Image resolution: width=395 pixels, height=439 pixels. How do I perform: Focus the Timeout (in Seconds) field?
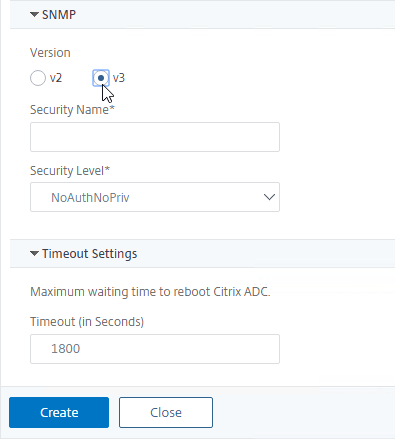click(155, 349)
